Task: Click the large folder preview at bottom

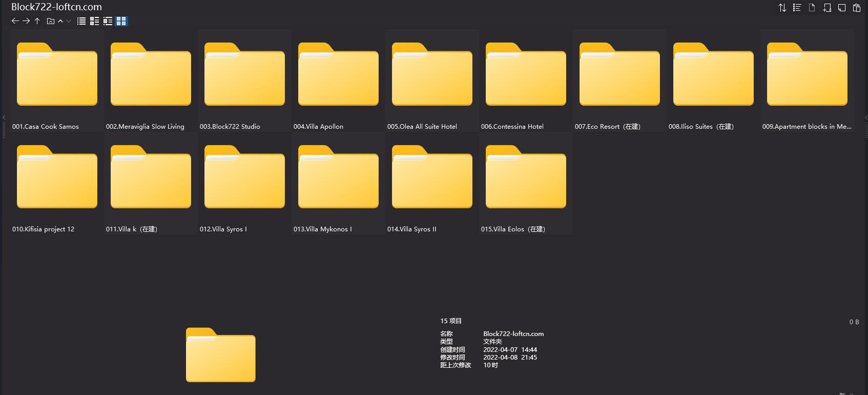Action: [220, 354]
